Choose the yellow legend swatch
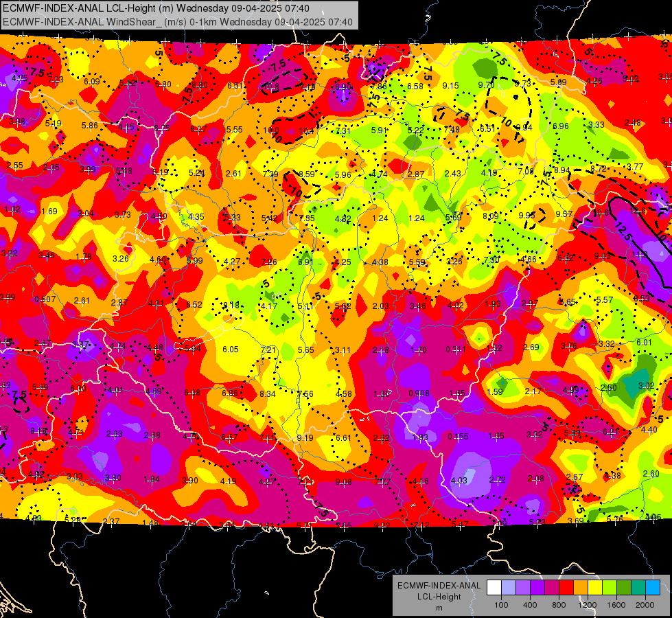This screenshot has height=618, width=672. [x=595, y=588]
